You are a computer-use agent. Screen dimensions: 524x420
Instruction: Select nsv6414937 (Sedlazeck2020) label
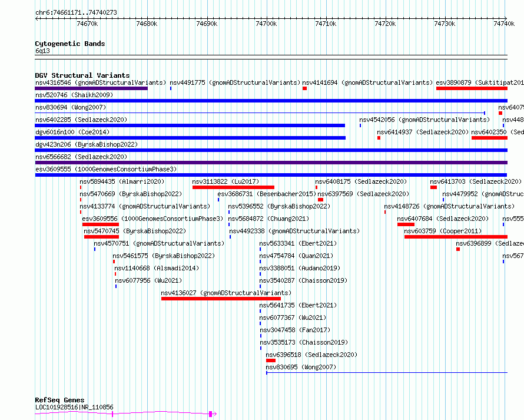click(423, 132)
